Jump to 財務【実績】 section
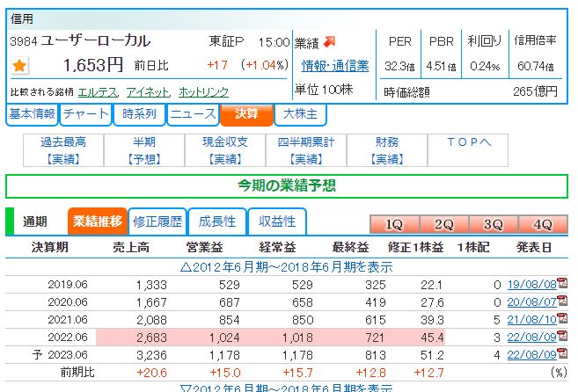578x392 pixels. (387, 150)
